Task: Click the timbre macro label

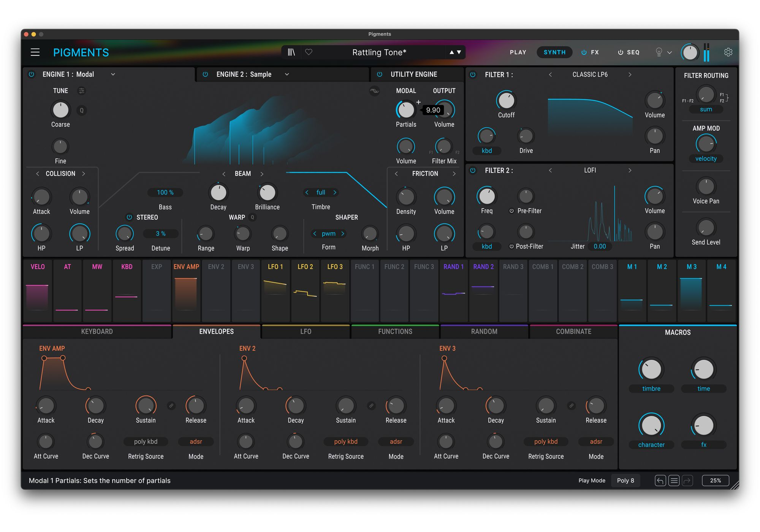Action: pyautogui.click(x=651, y=388)
